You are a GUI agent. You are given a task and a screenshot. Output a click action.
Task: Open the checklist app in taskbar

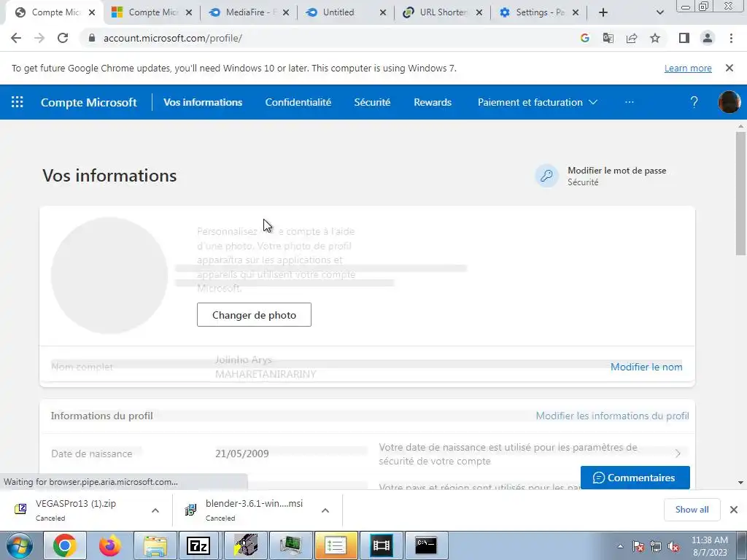point(336,545)
